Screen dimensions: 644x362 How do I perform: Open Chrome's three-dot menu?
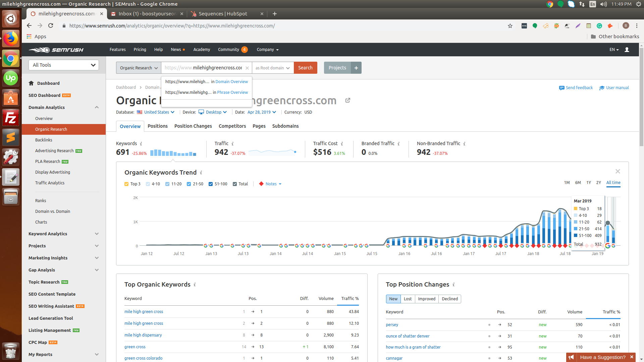637,26
